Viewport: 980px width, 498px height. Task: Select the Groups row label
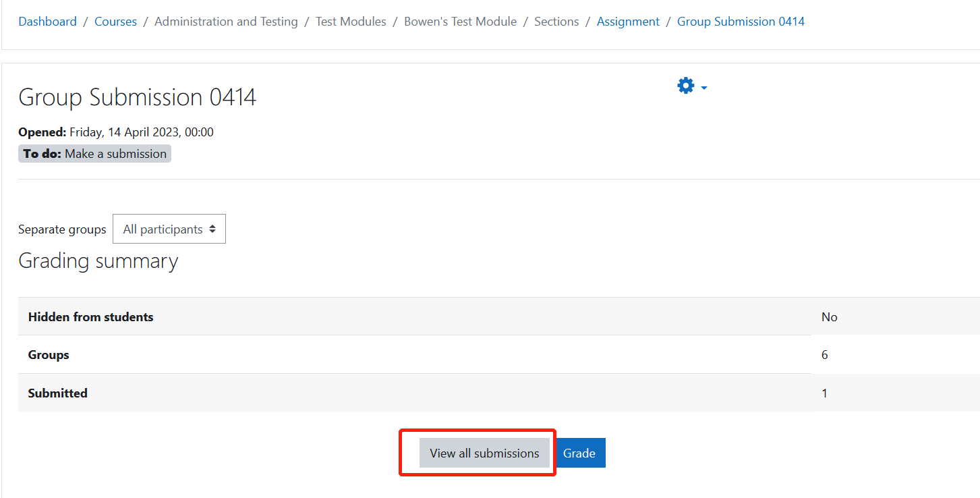[x=49, y=354]
